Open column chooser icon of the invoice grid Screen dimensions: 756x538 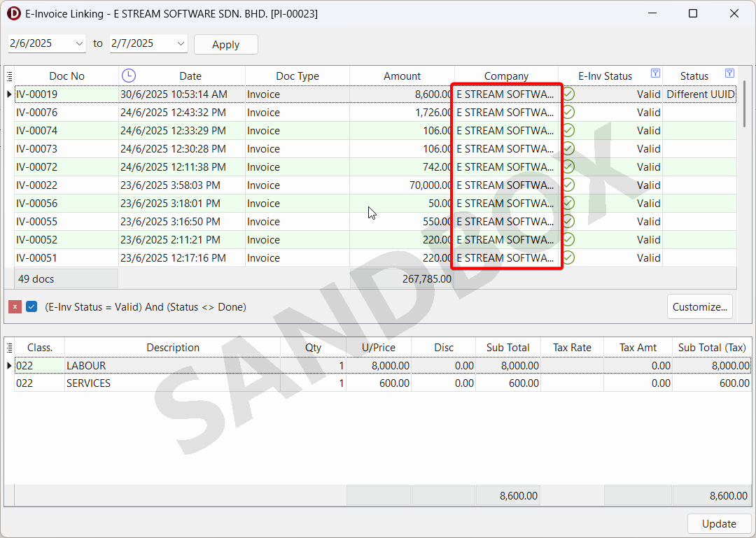[x=9, y=76]
